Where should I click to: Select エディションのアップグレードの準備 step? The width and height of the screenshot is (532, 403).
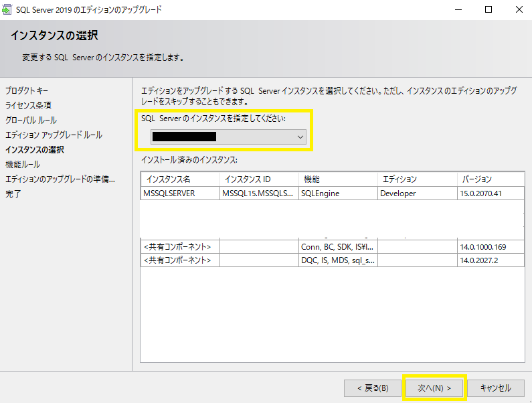coord(60,179)
